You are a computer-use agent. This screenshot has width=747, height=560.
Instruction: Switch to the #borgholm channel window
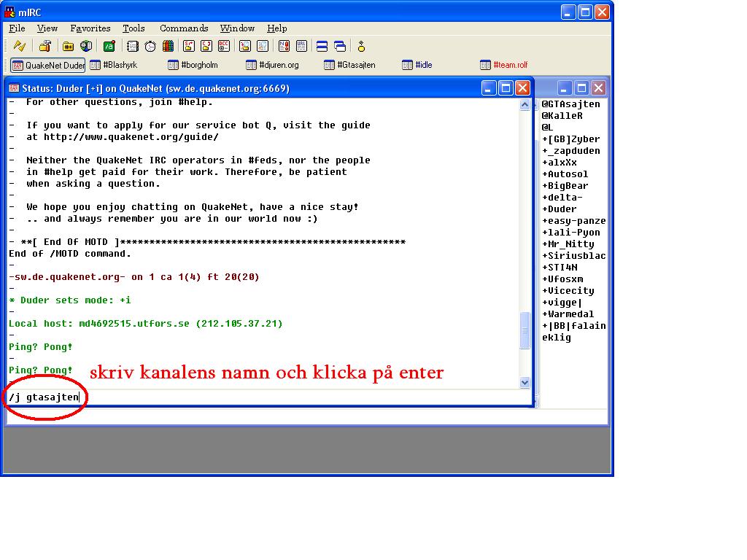coord(193,65)
